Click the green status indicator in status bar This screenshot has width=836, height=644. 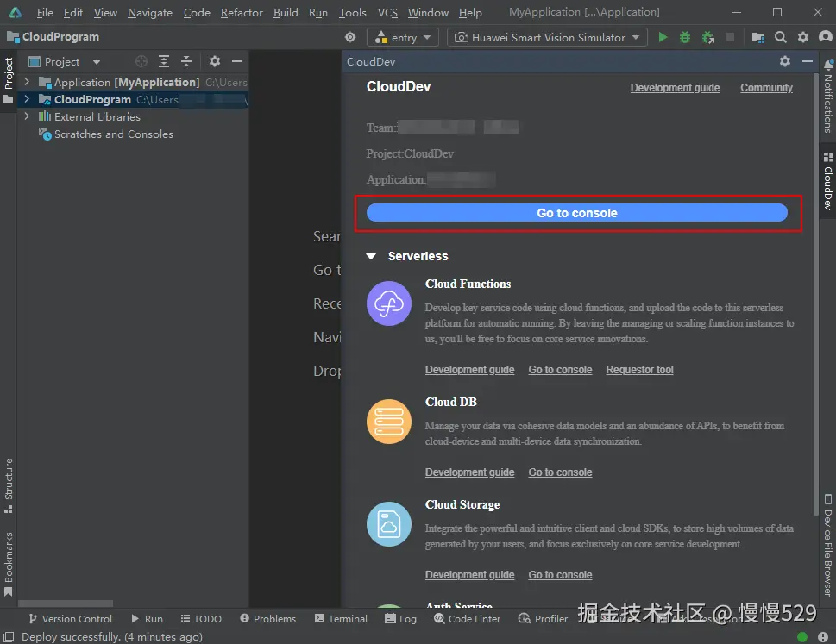(801, 637)
